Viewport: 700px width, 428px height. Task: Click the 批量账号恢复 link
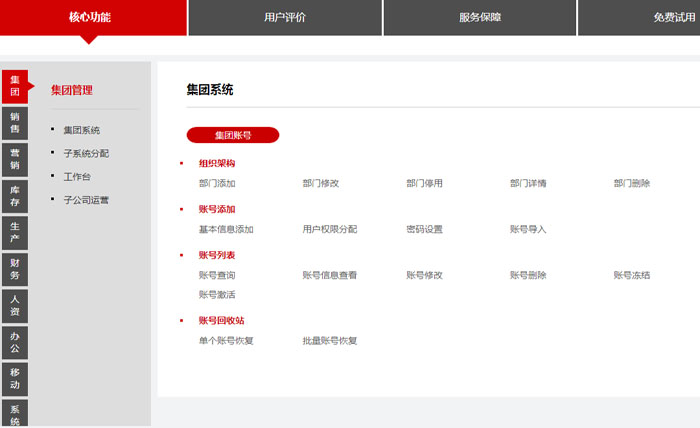(x=330, y=341)
